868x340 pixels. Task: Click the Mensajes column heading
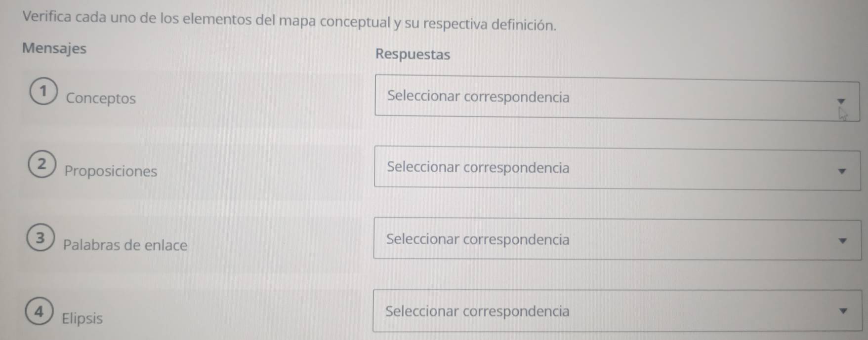click(x=54, y=48)
